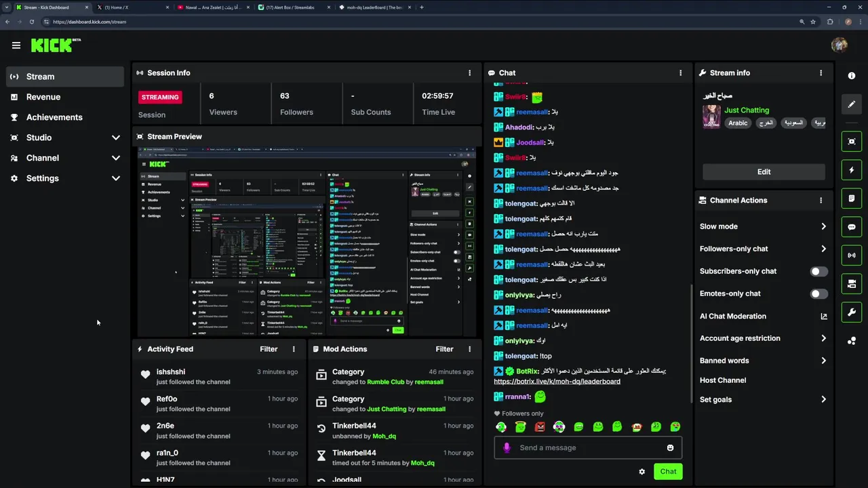The image size is (868, 488).
Task: Click the Stream Preview thumbnail
Action: [307, 242]
